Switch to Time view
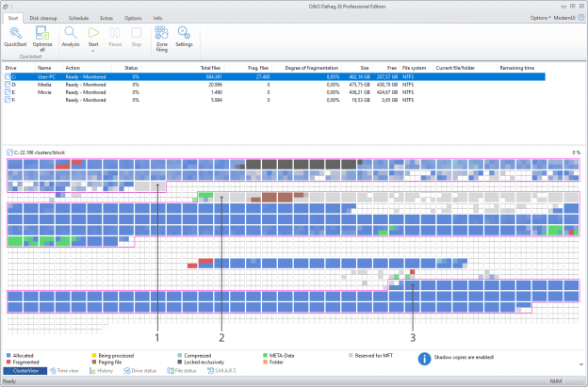 [64, 370]
